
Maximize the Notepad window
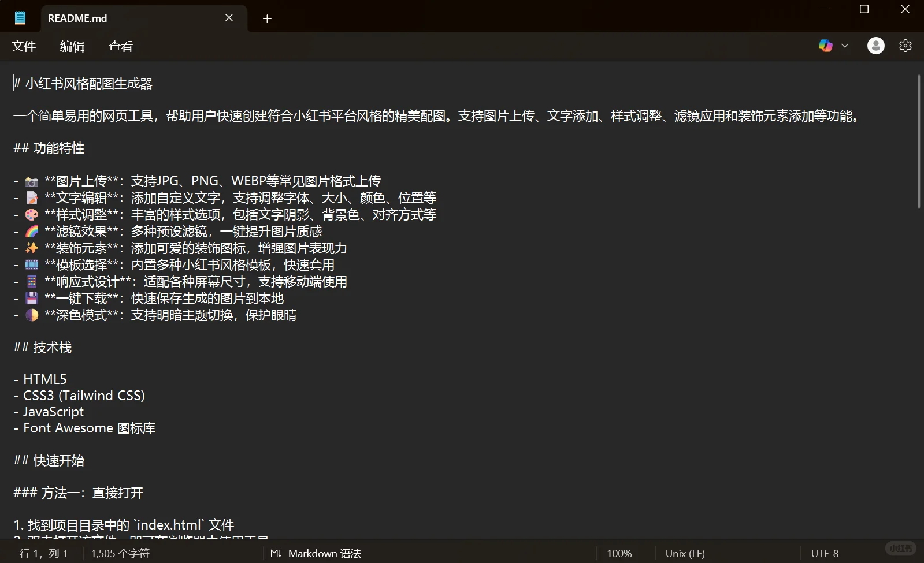[x=864, y=9]
